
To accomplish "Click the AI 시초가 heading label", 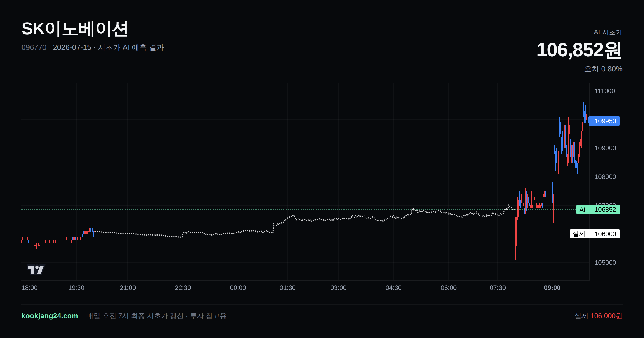I will pos(608,32).
